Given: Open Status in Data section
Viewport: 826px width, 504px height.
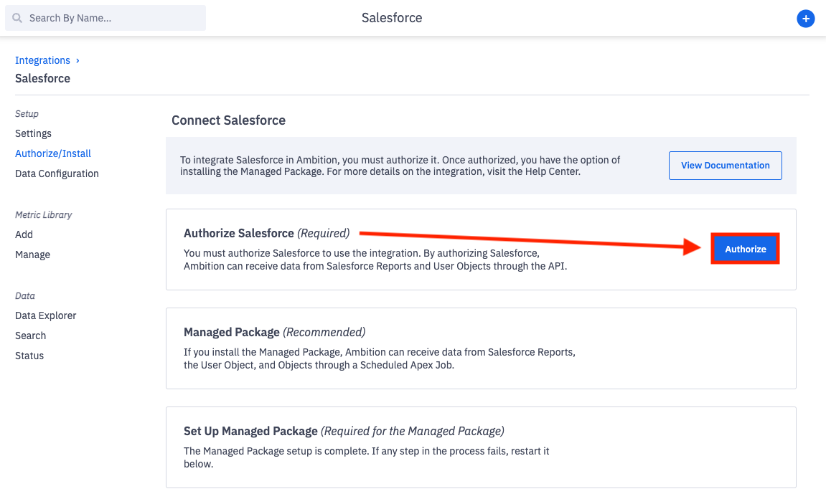Looking at the screenshot, I should 29,356.
